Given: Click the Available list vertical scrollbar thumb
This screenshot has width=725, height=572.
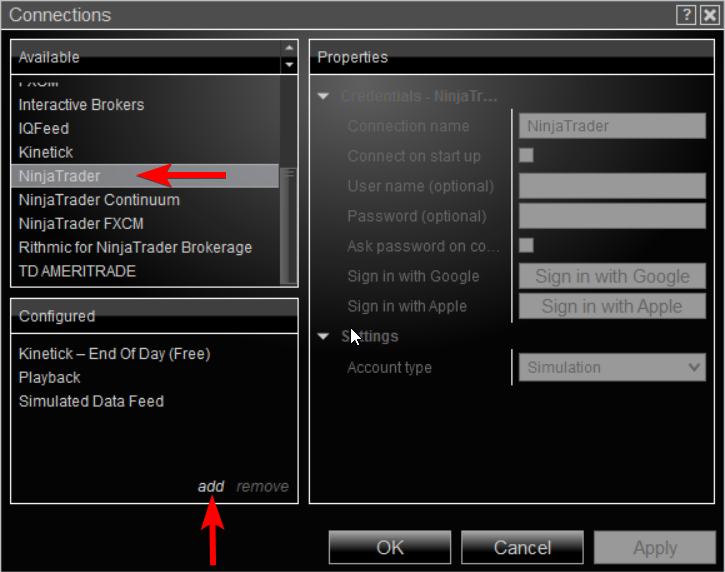Looking at the screenshot, I should click(x=289, y=226).
